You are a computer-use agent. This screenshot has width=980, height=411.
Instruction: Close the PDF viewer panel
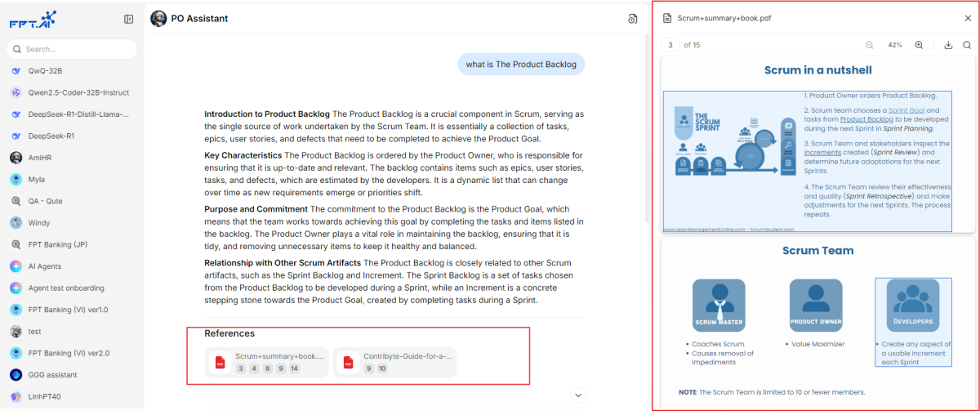[968, 18]
